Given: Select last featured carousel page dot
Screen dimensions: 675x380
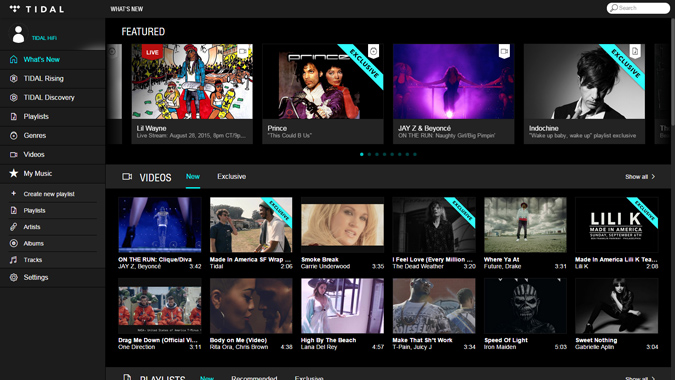Looking at the screenshot, I should click(x=415, y=154).
